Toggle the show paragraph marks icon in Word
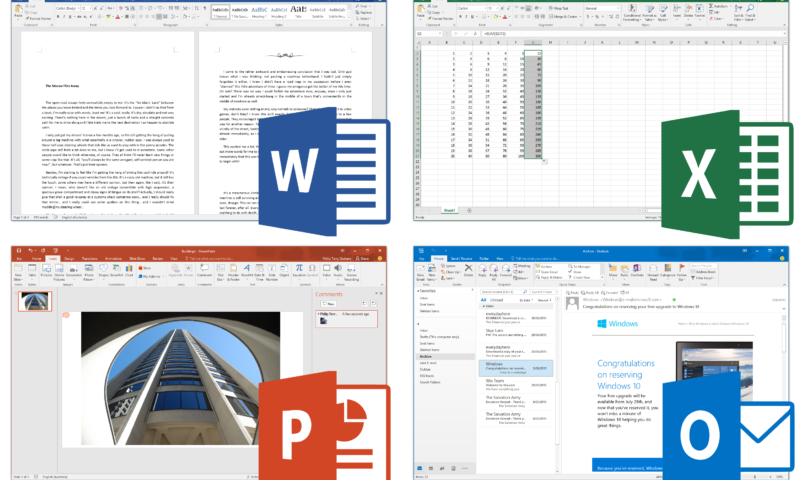The image size is (800, 480). click(x=205, y=8)
